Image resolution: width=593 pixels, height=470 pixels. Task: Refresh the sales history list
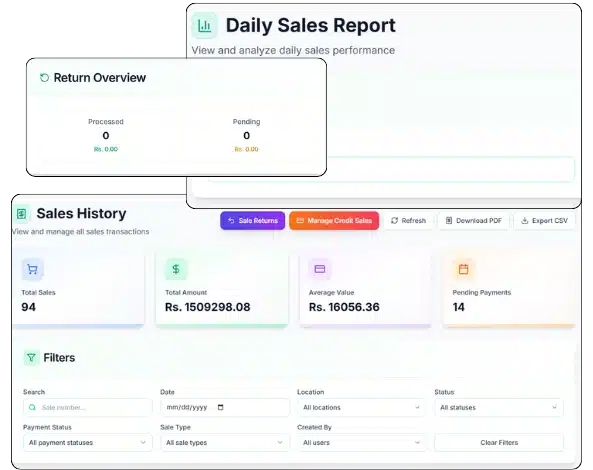[408, 220]
